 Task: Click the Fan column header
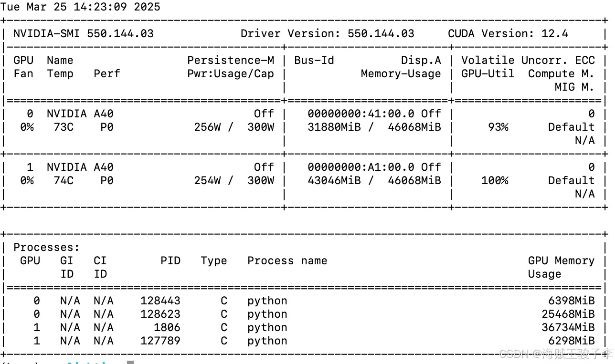pyautogui.click(x=23, y=74)
